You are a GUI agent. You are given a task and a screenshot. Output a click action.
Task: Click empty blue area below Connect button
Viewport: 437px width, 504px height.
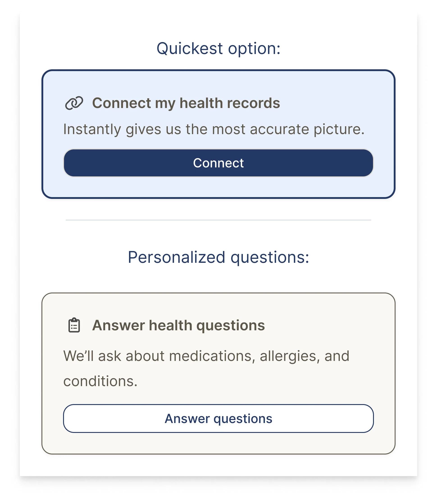218,187
